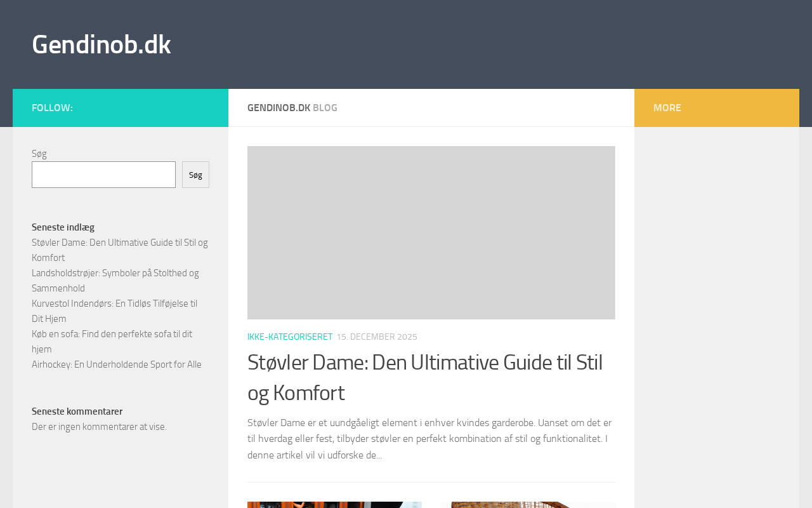Screen dimensions: 812x508
Task: Select the IKKE-KATEGORISERET category link
Action: [289, 337]
